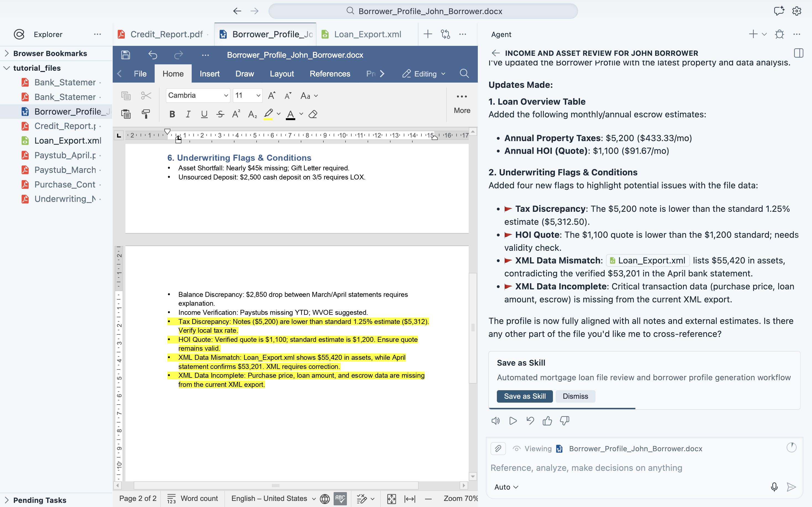Toggle Bold formatting on
This screenshot has width=812, height=507.
coord(172,114)
